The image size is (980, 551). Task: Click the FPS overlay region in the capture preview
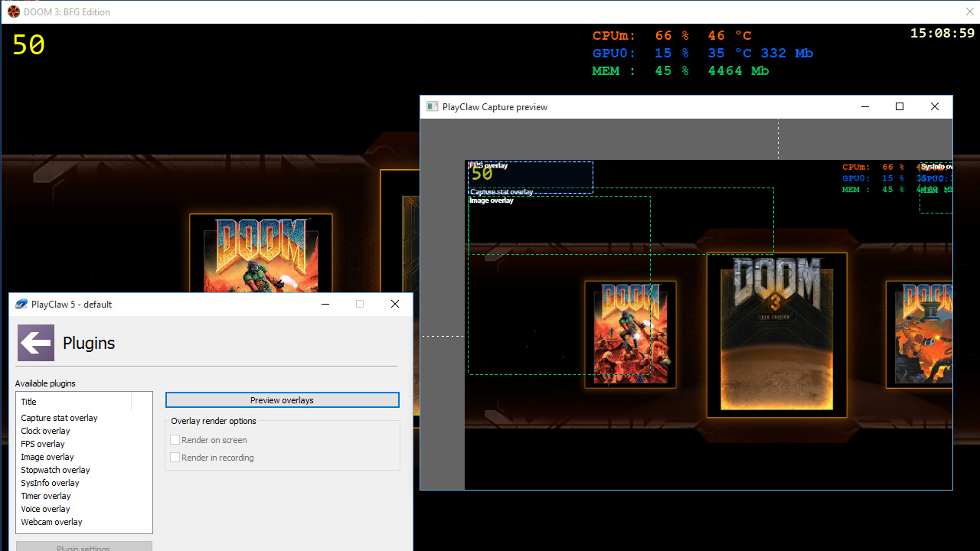(530, 176)
